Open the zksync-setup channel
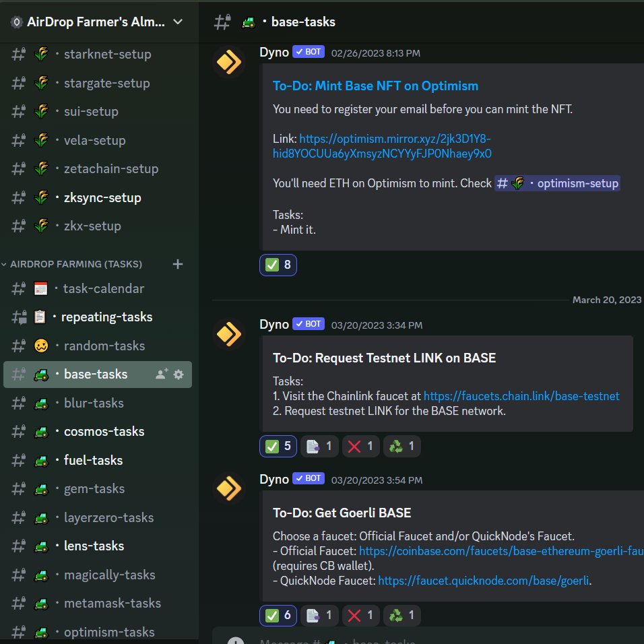644x644 pixels. click(98, 197)
